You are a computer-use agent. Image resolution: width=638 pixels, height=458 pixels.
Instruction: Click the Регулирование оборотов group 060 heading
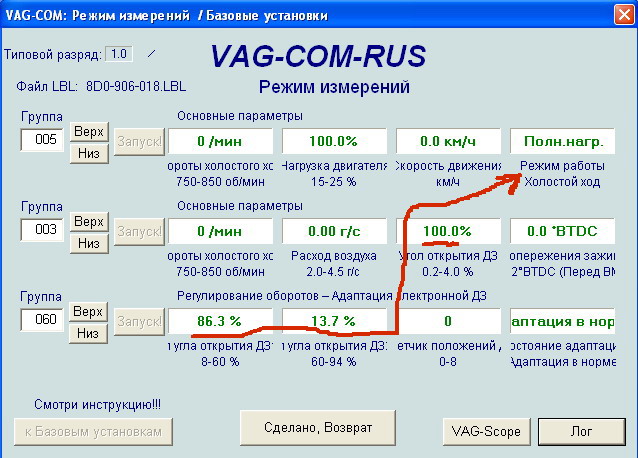tap(332, 296)
